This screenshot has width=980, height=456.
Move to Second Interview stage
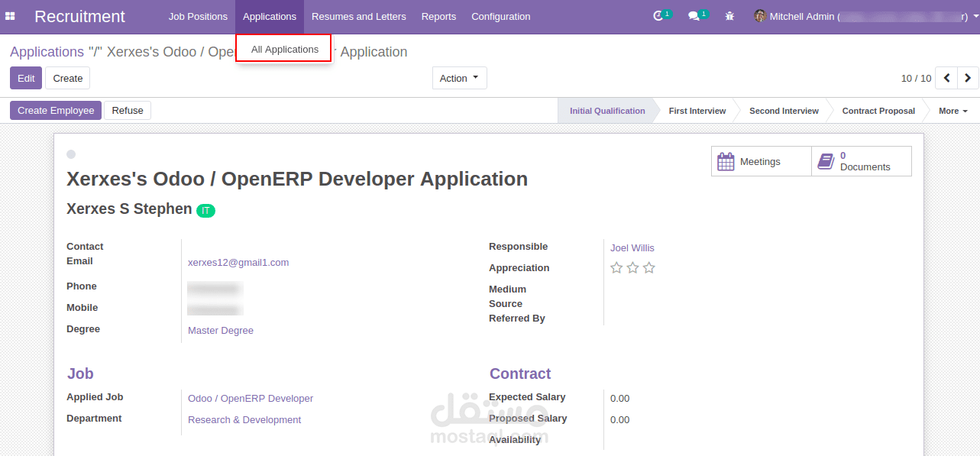point(784,111)
